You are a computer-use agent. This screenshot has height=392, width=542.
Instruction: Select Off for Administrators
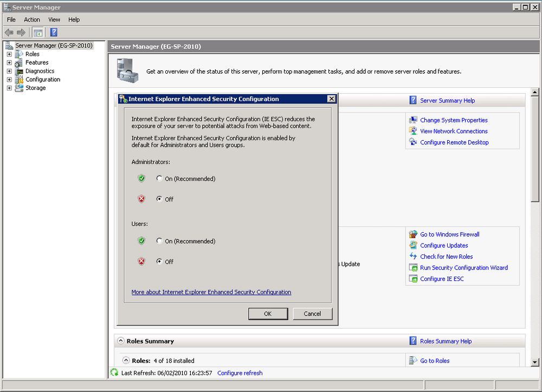click(159, 199)
